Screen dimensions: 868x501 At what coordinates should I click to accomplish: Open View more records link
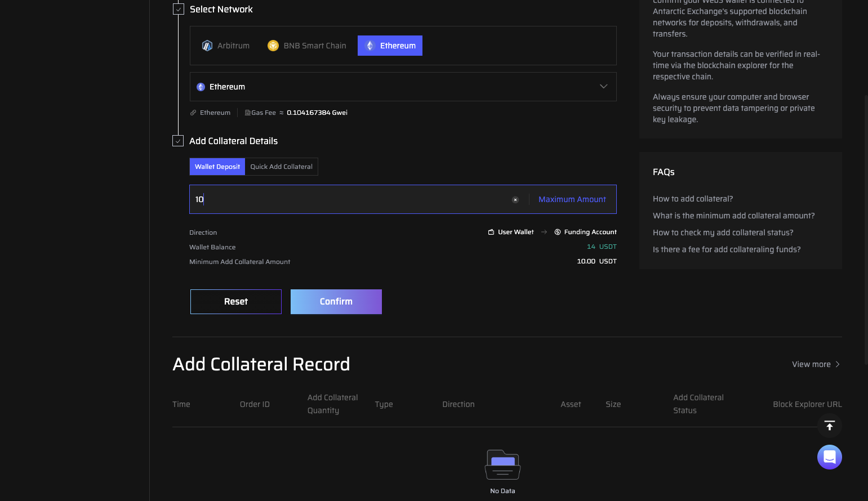pos(816,364)
